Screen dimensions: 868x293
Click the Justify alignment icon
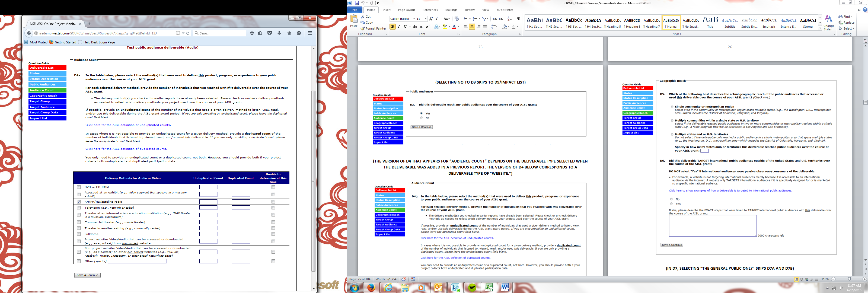[x=484, y=27]
